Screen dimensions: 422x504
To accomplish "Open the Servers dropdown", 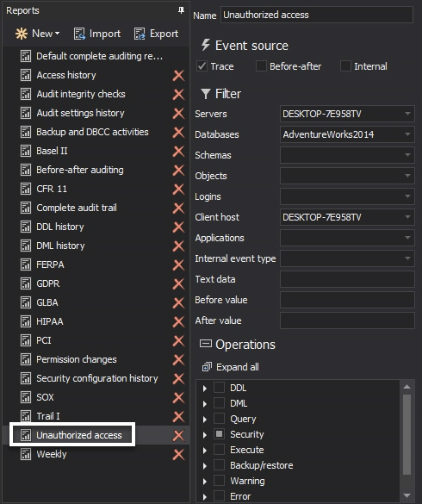I will click(x=407, y=114).
